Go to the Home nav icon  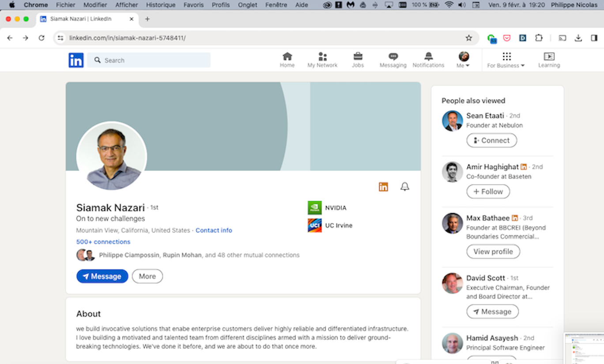pyautogui.click(x=287, y=60)
